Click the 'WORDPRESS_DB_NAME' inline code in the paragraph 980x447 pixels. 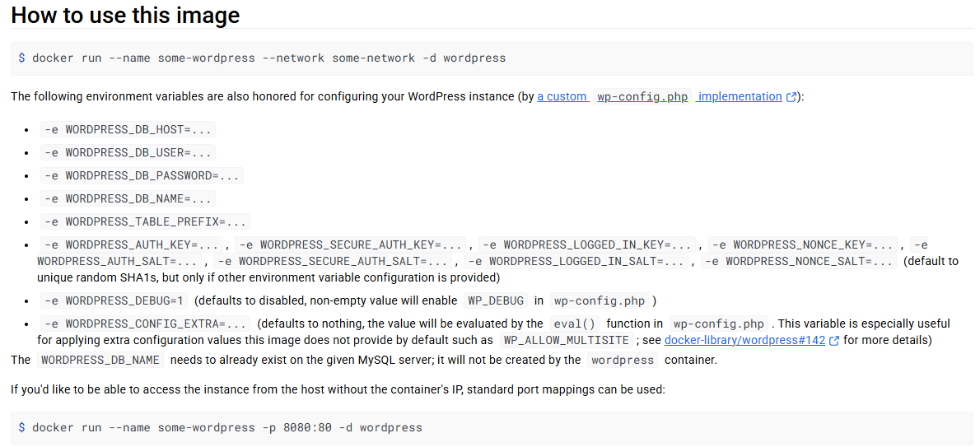click(101, 360)
